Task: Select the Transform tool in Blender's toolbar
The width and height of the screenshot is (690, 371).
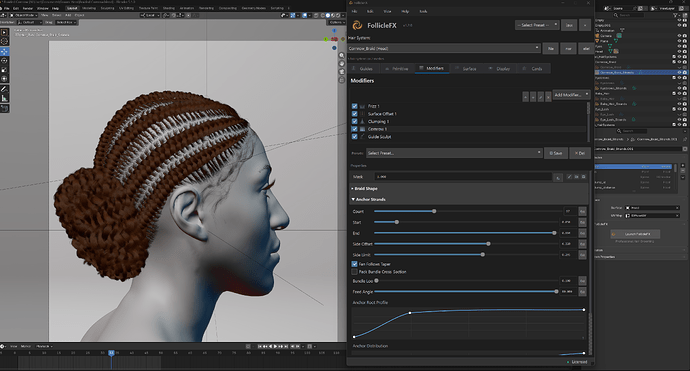Action: [x=4, y=79]
